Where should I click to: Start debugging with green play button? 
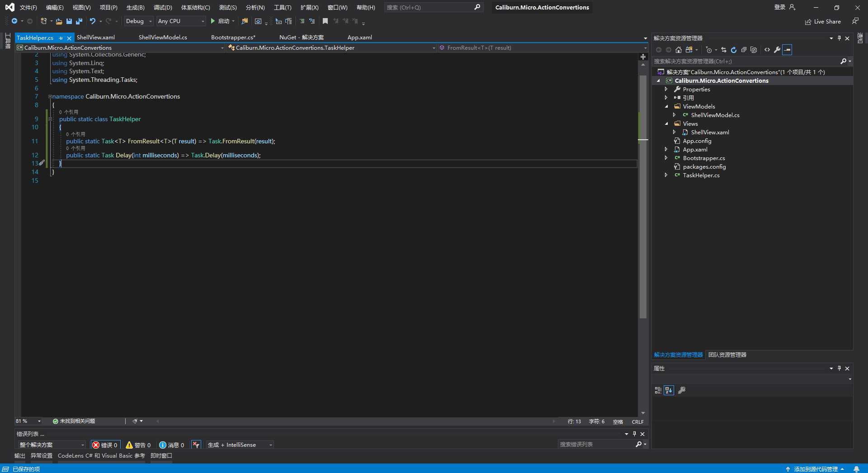(212, 21)
